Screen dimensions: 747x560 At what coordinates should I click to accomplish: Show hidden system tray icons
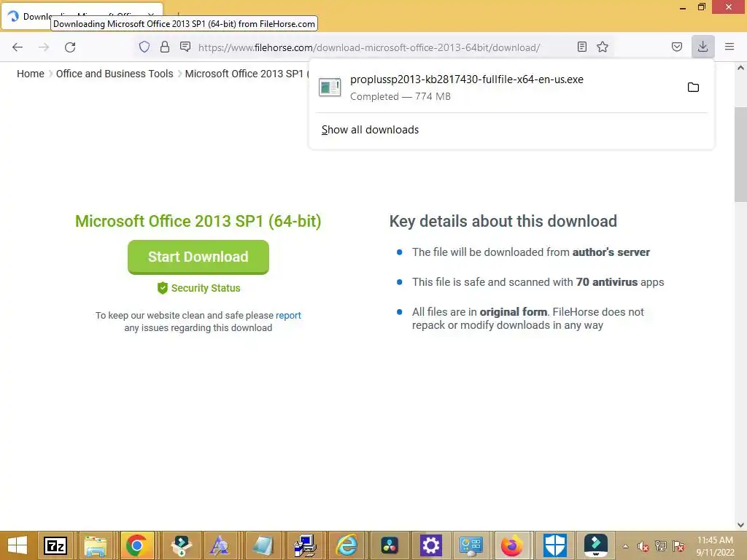tap(625, 546)
